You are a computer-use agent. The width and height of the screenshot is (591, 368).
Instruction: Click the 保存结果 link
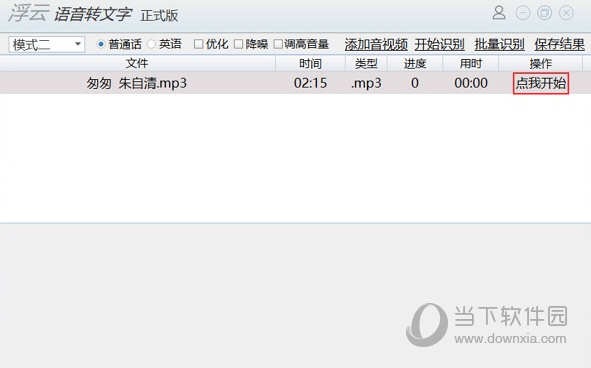[559, 44]
